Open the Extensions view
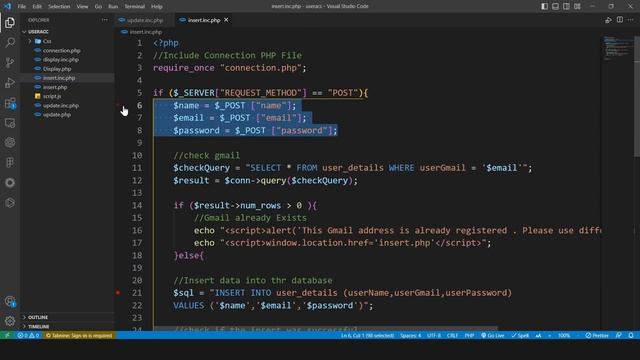640x360 pixels. 10,103
